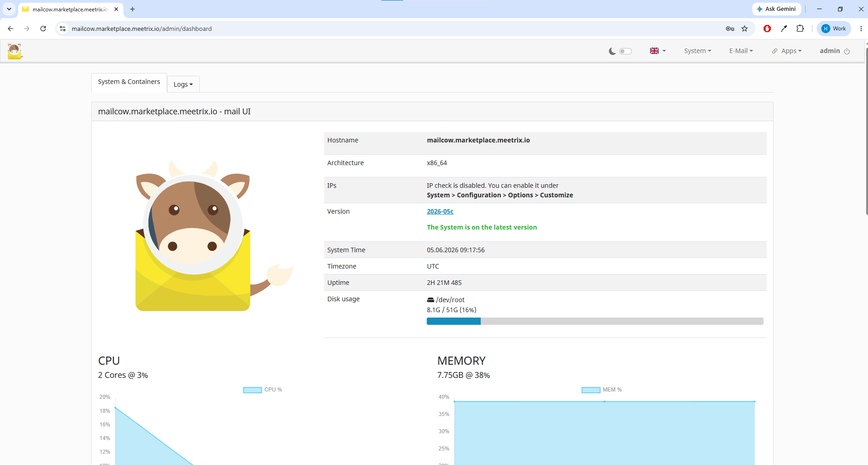Viewport: 868px width, 465px height.
Task: Click the CPU section heading
Action: pos(109,361)
